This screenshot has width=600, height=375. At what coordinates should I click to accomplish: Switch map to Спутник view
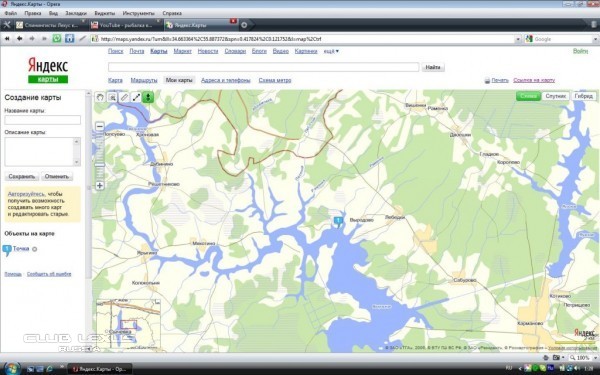tap(556, 96)
